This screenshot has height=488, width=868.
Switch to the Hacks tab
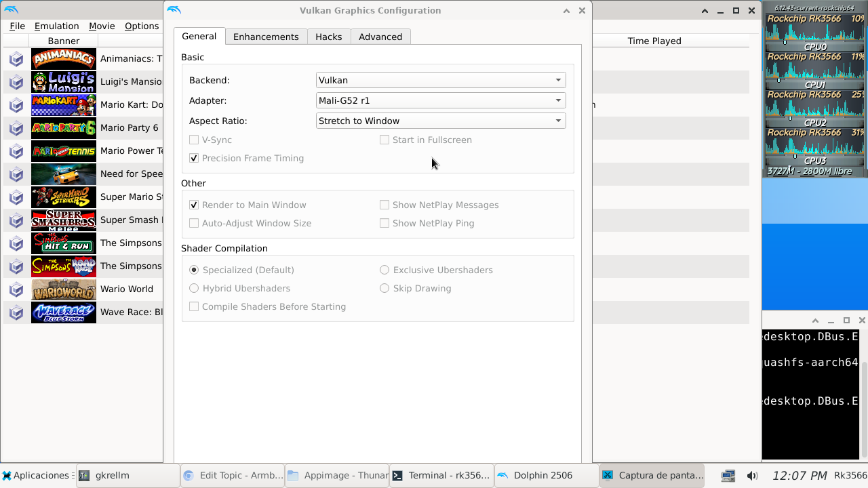(x=328, y=37)
